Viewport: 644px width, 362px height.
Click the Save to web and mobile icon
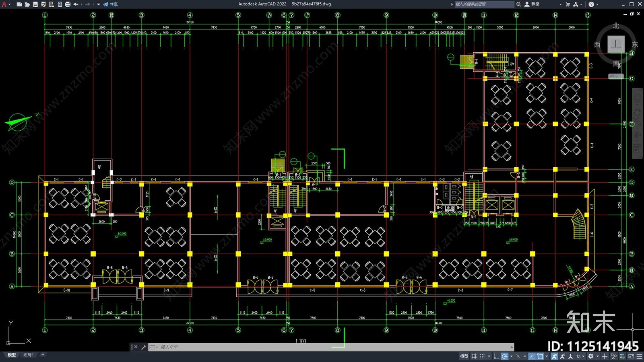click(x=60, y=4)
